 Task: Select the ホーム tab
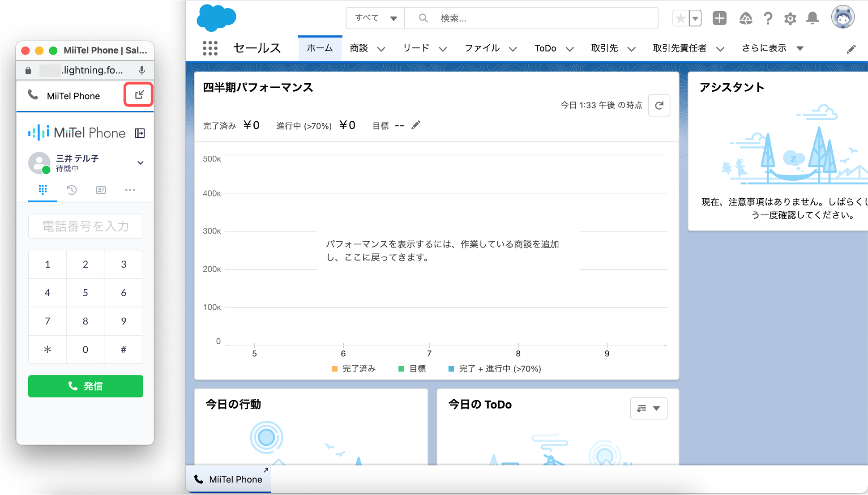320,48
